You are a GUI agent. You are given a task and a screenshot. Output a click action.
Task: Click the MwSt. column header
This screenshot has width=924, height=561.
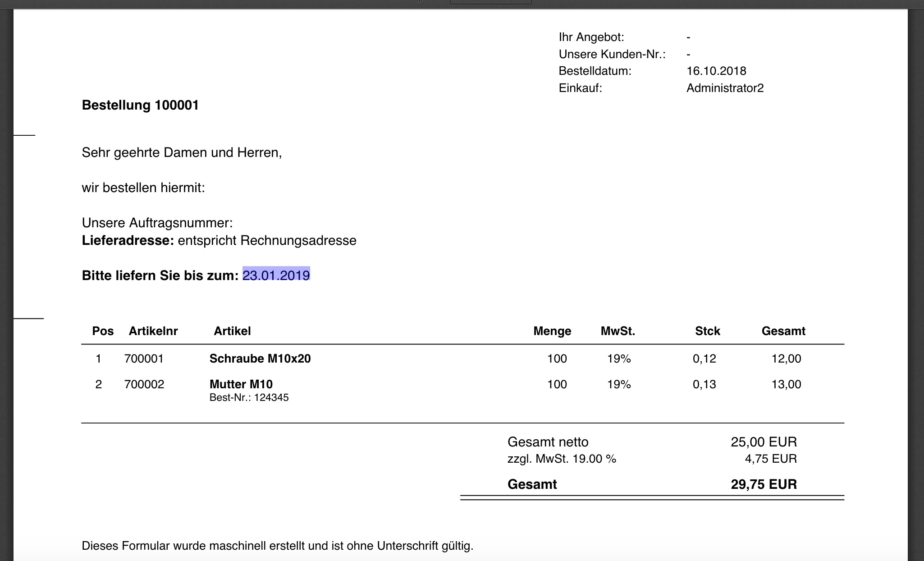tap(618, 331)
